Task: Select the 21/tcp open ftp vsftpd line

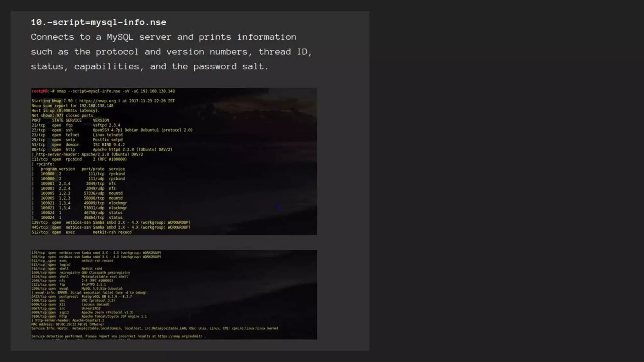Action: 76,125
